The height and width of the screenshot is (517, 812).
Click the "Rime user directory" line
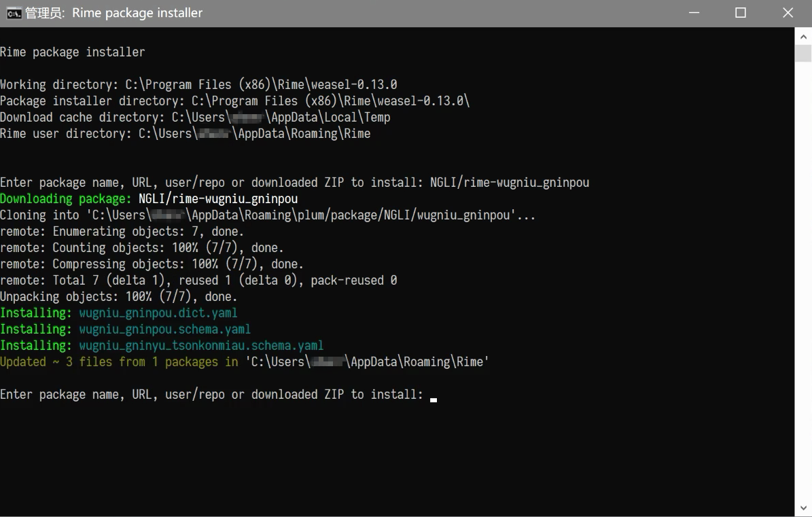click(x=185, y=134)
